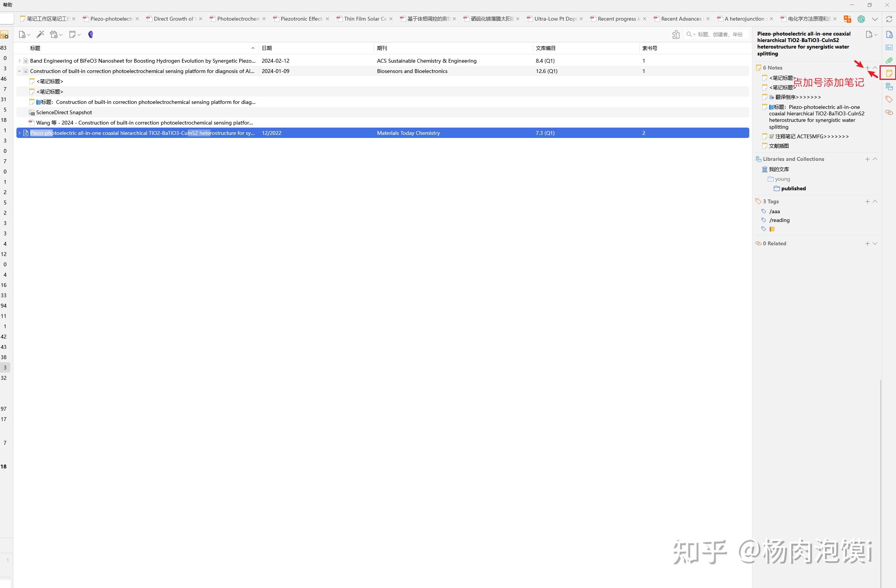This screenshot has height=588, width=896.
Task: Jump to Tags section via sidebar tag icon
Action: 889,99
